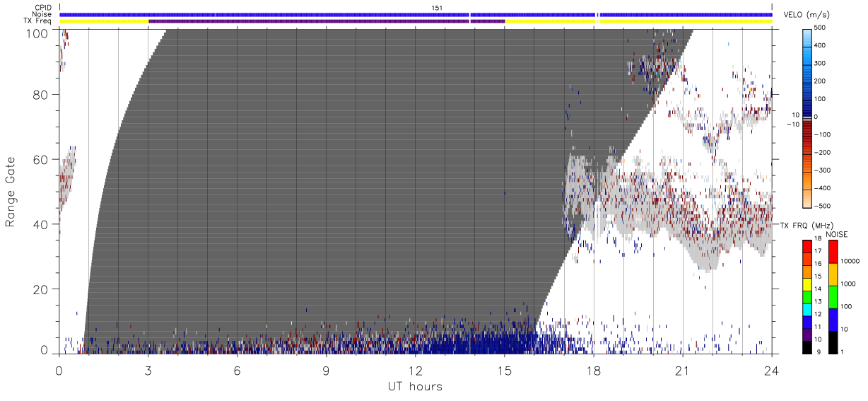868x401 pixels.
Task: Click the 24 tick label on UT hours axis
Action: [772, 371]
